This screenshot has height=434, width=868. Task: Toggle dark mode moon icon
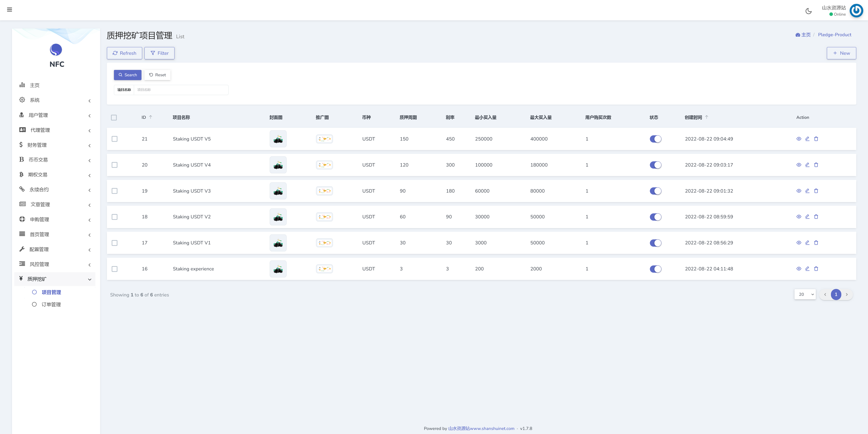808,11
